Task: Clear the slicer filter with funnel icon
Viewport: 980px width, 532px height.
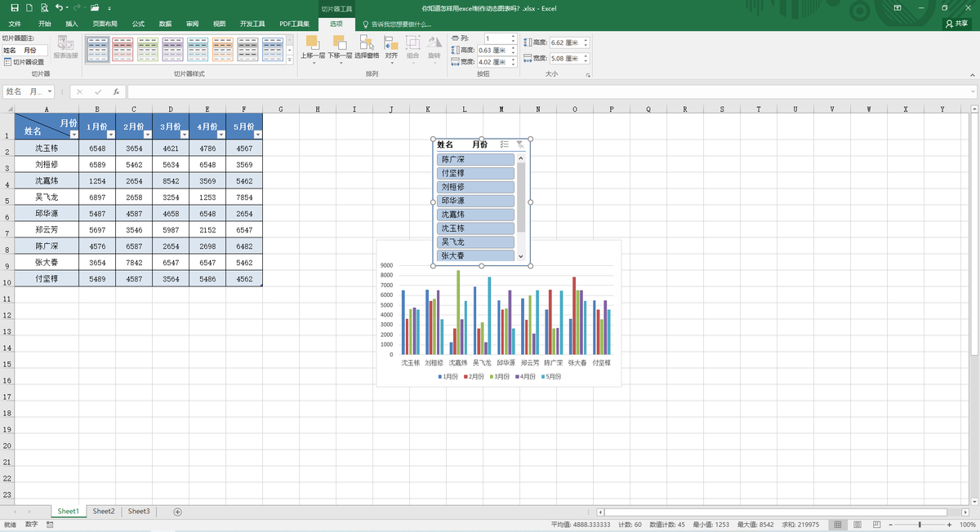Action: click(520, 144)
